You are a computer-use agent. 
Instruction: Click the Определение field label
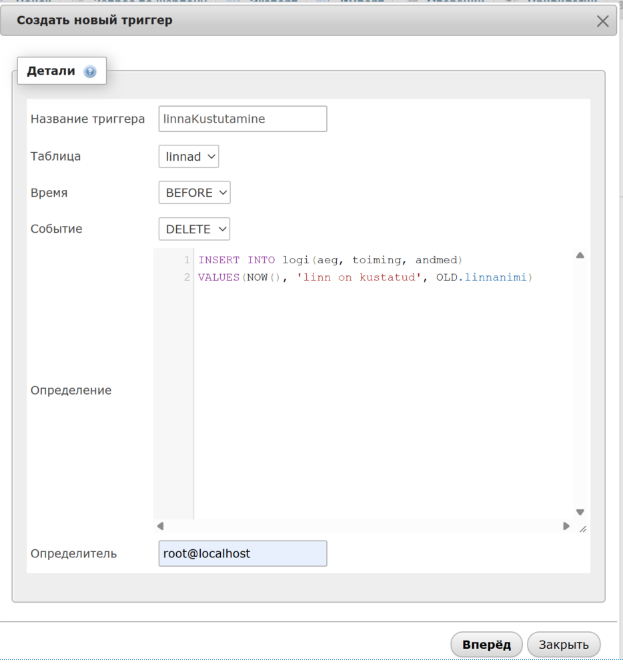[71, 390]
